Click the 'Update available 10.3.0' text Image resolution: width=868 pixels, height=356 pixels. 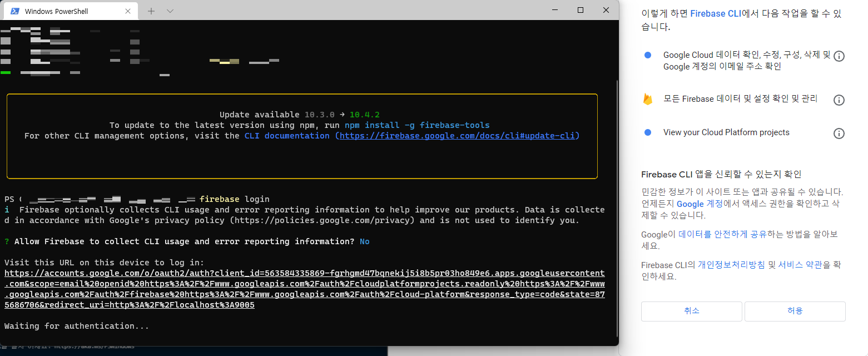pyautogui.click(x=277, y=115)
